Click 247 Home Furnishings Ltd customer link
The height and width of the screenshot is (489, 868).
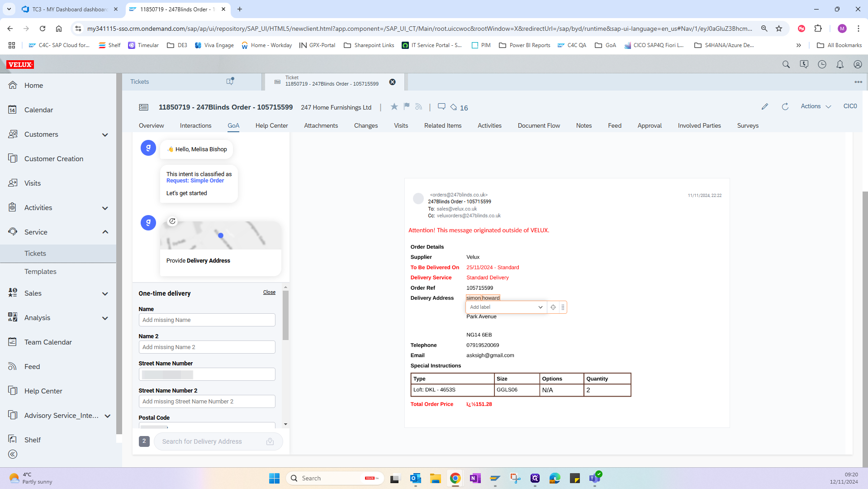[336, 107]
